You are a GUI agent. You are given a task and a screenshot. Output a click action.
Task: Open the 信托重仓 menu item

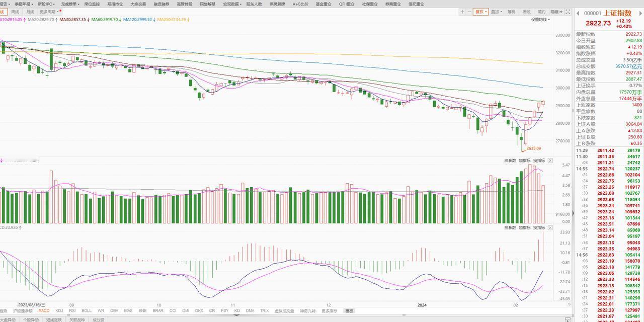tap(416, 4)
